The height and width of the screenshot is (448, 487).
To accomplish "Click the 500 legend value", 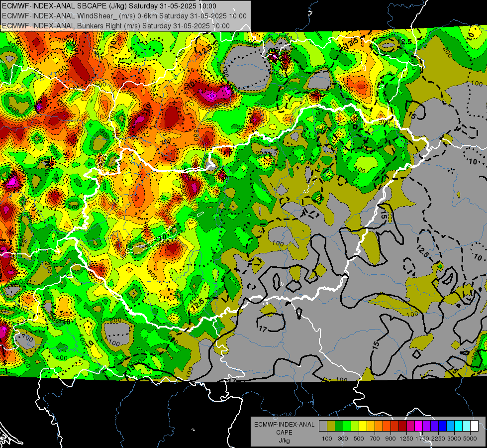I will [x=359, y=439].
